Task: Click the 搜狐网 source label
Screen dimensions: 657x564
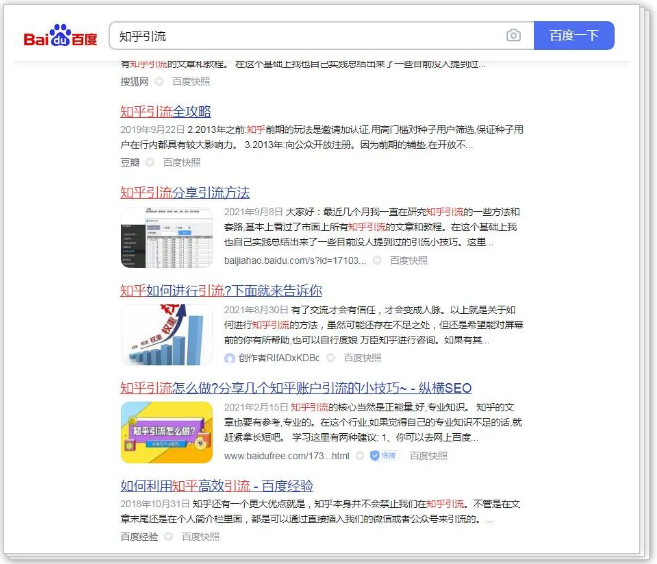Action: [135, 81]
